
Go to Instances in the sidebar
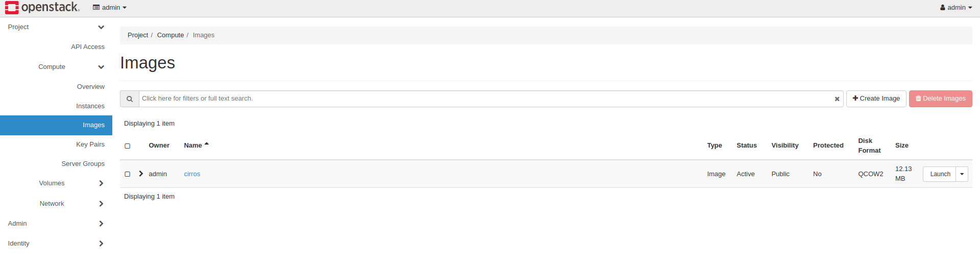[90, 106]
